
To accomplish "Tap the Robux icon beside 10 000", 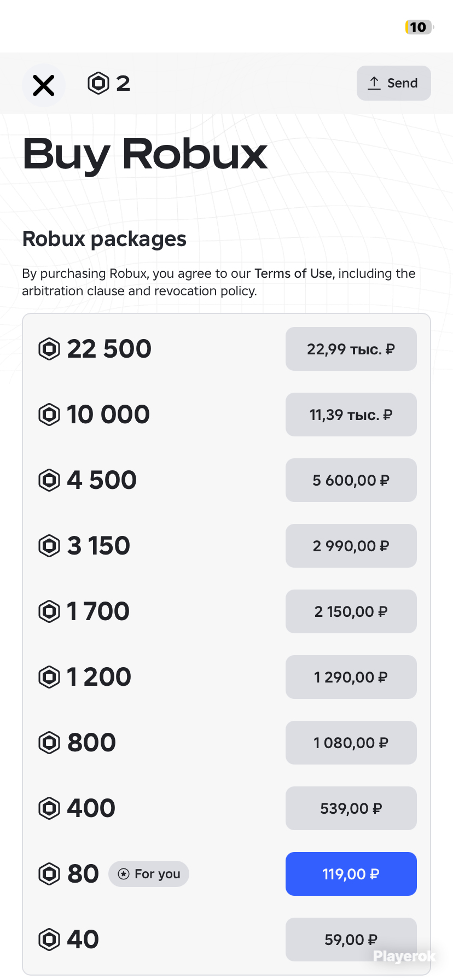I will pyautogui.click(x=49, y=415).
